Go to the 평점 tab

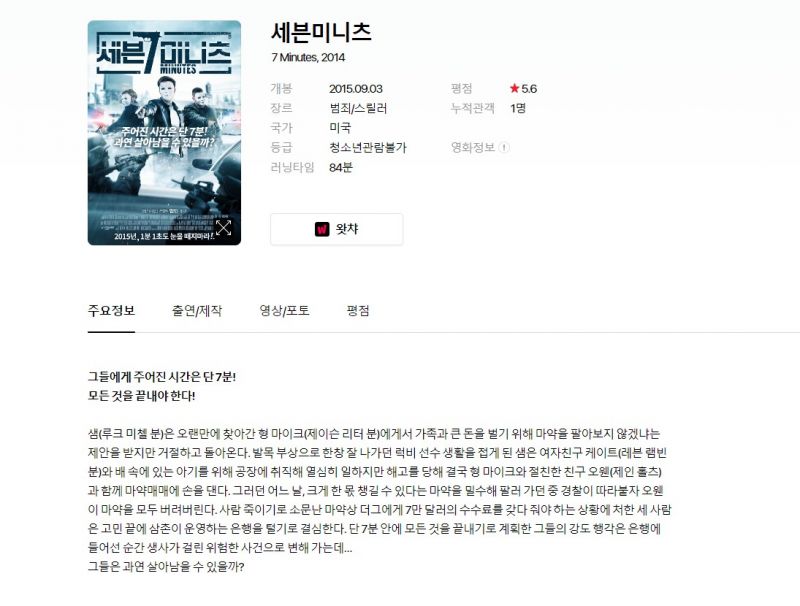[358, 311]
